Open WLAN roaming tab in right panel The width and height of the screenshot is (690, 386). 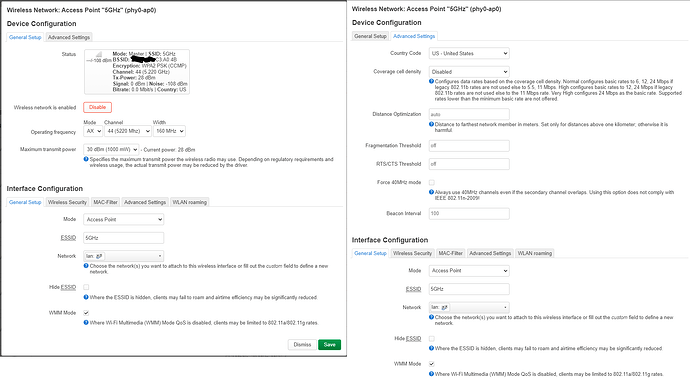click(x=535, y=253)
